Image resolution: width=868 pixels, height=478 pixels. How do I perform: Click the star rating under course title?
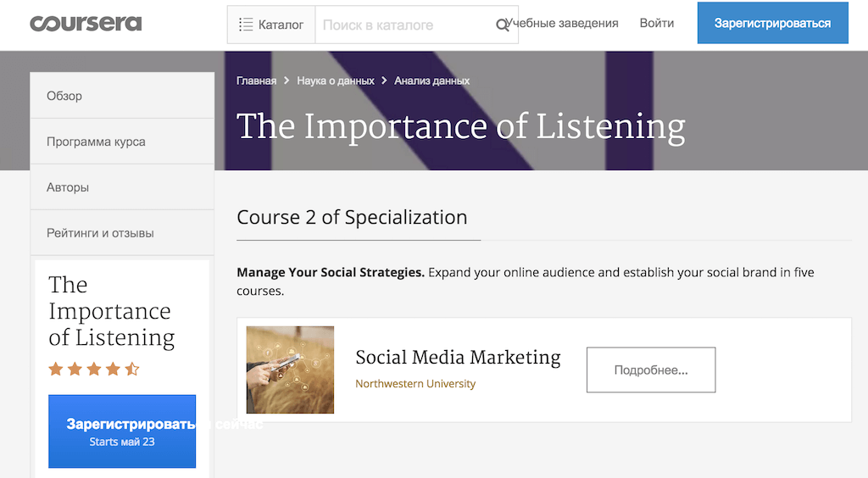point(94,369)
